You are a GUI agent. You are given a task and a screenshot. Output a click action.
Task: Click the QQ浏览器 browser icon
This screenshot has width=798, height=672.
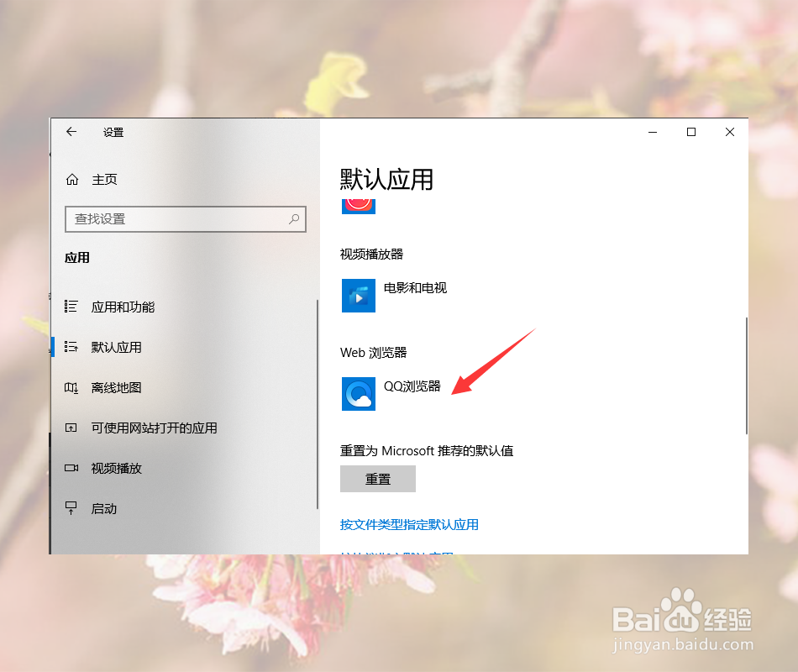pyautogui.click(x=359, y=394)
